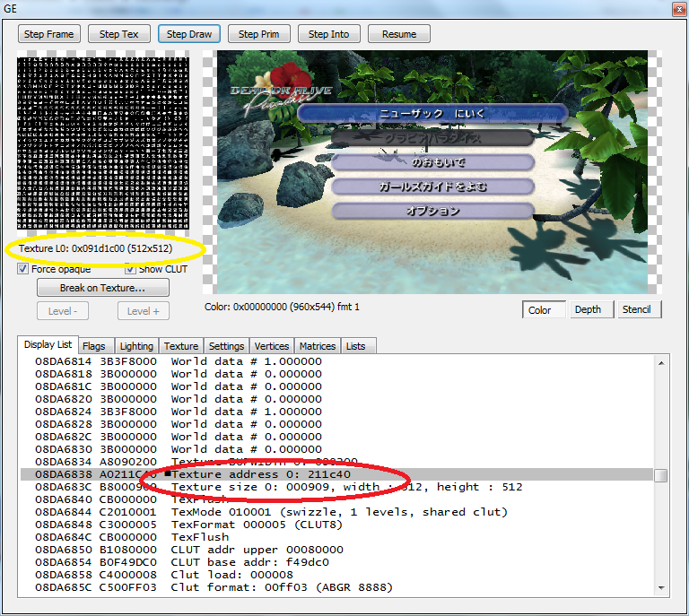The image size is (689, 616).
Task: Click the Step Into button
Action: click(x=329, y=34)
